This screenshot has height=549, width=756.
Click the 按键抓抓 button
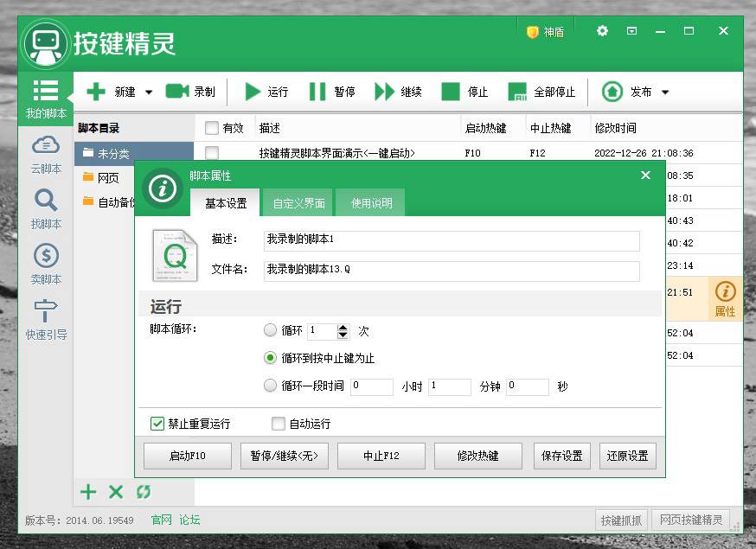pos(621,520)
